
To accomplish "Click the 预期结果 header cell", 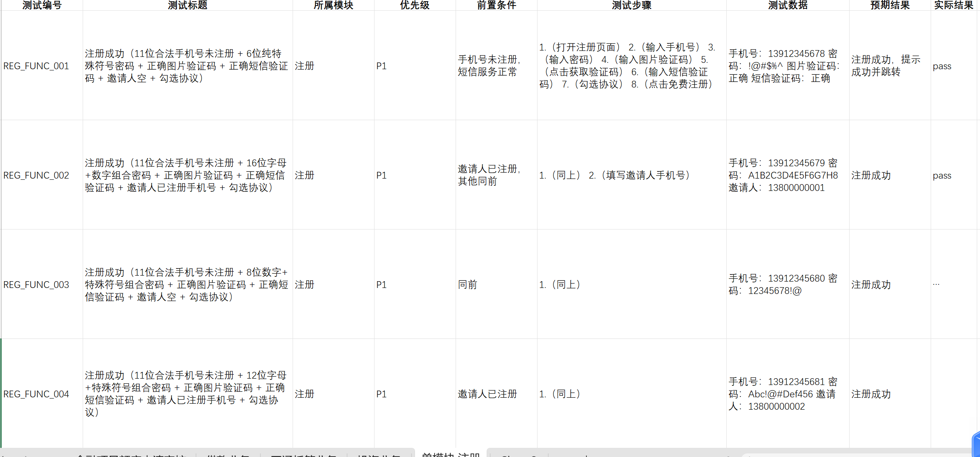I will pyautogui.click(x=890, y=5).
